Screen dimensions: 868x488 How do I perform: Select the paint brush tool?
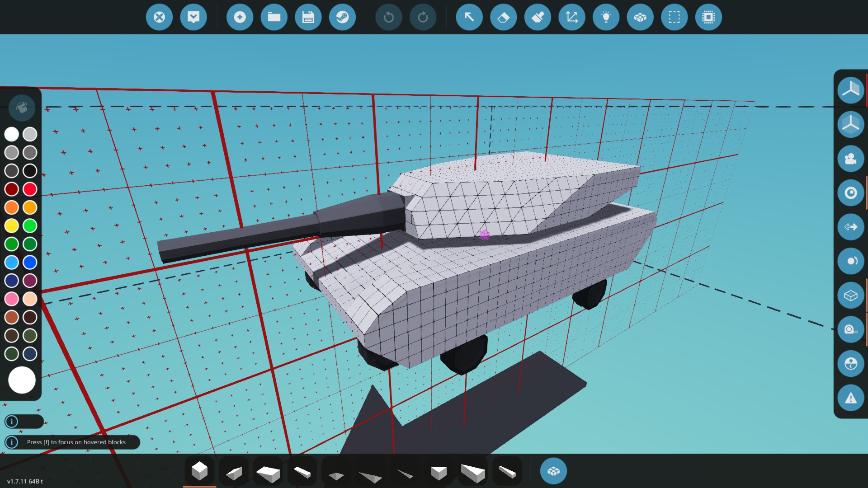pos(538,17)
